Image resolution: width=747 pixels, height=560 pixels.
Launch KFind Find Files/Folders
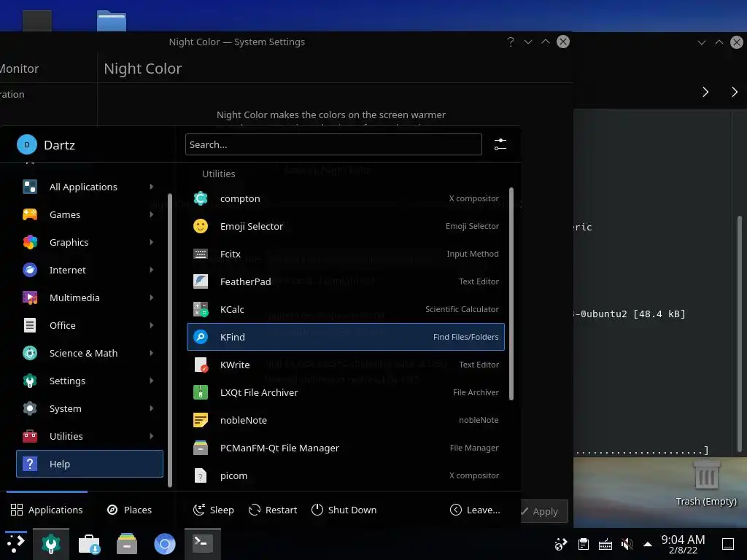click(x=345, y=337)
